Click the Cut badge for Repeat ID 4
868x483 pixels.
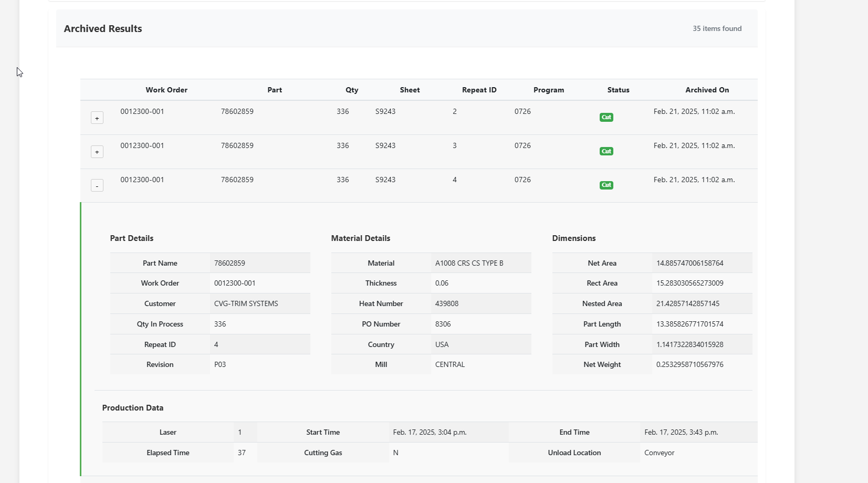pos(606,185)
